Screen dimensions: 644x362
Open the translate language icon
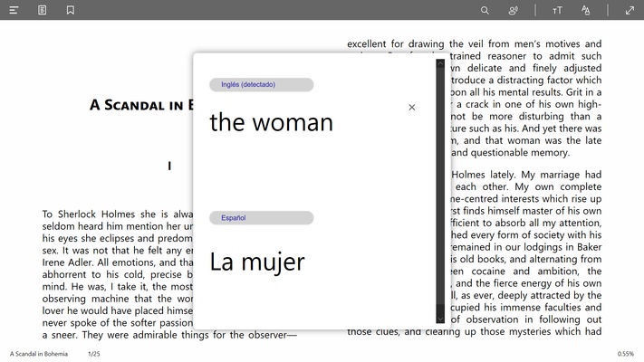coord(586,10)
